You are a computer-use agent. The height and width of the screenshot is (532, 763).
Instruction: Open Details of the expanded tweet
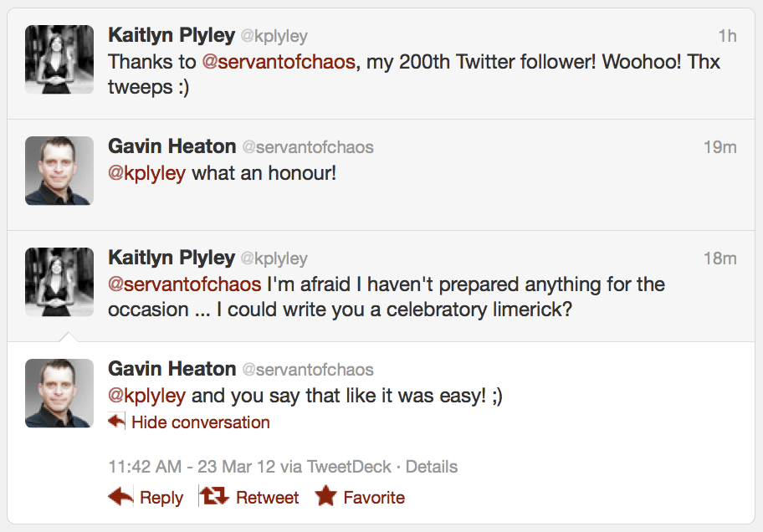coord(432,467)
